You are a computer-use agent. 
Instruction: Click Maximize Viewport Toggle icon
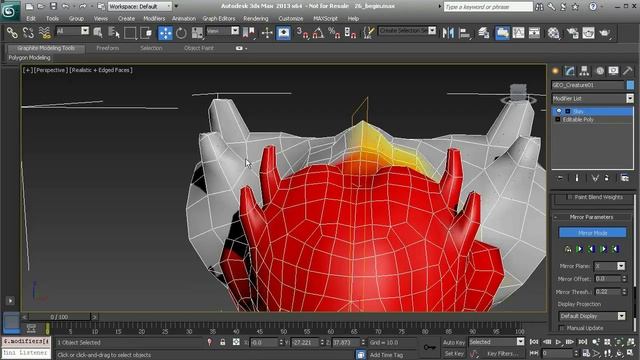coord(631,353)
